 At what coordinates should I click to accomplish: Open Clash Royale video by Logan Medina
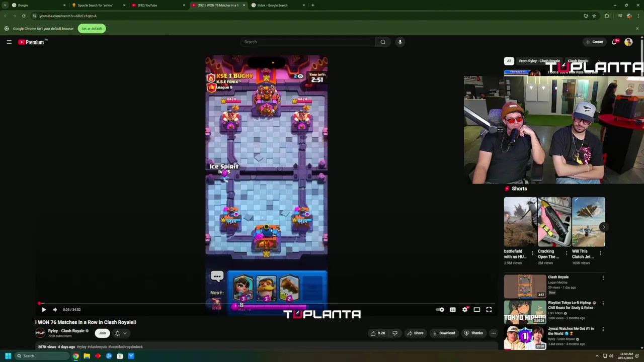click(x=525, y=286)
